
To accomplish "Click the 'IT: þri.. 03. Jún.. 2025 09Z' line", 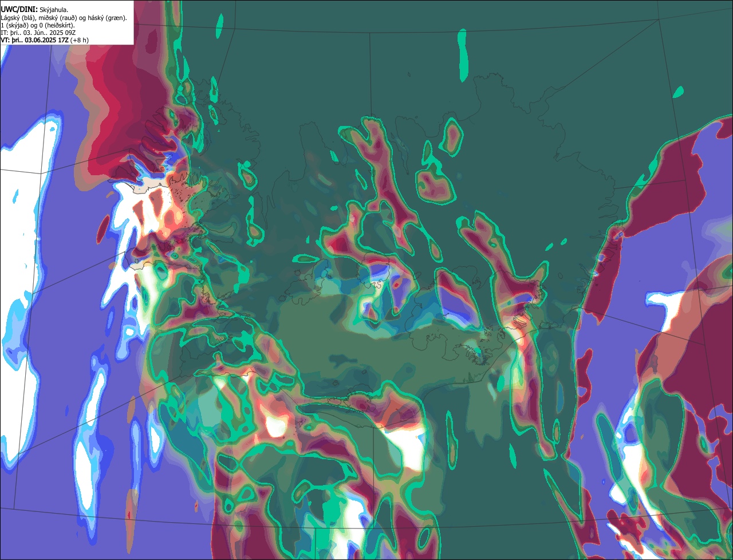I will click(38, 33).
